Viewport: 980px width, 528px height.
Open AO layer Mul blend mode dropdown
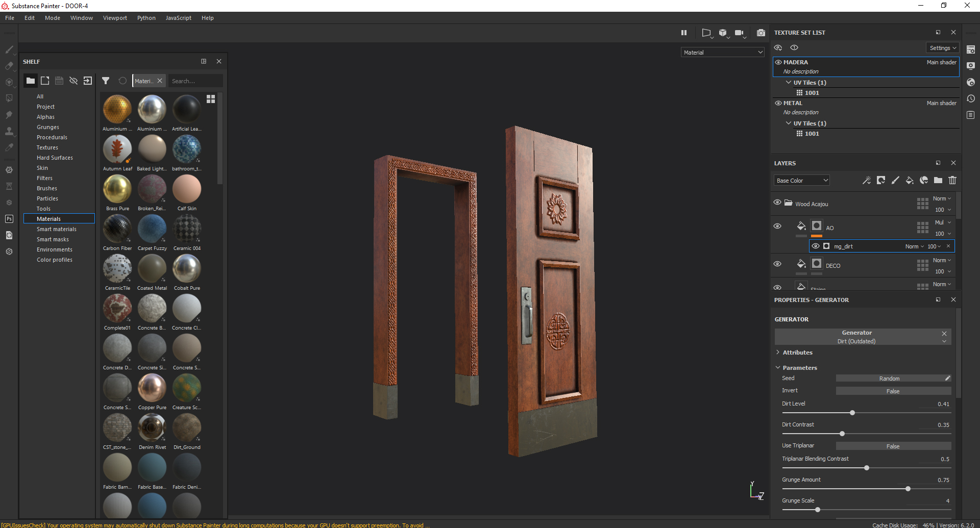(x=943, y=222)
